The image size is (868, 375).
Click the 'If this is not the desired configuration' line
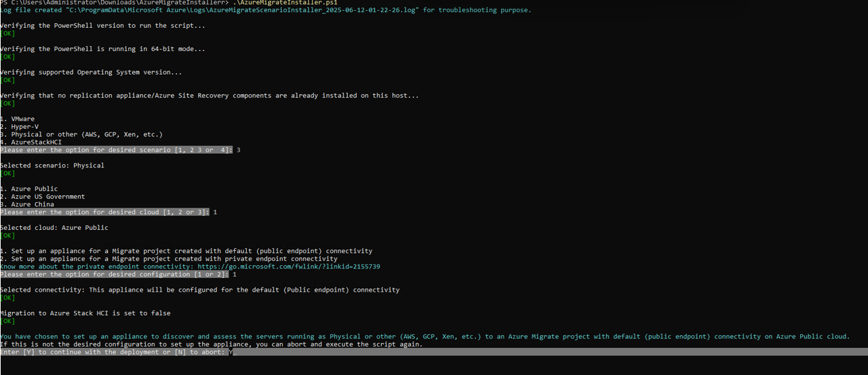point(212,344)
